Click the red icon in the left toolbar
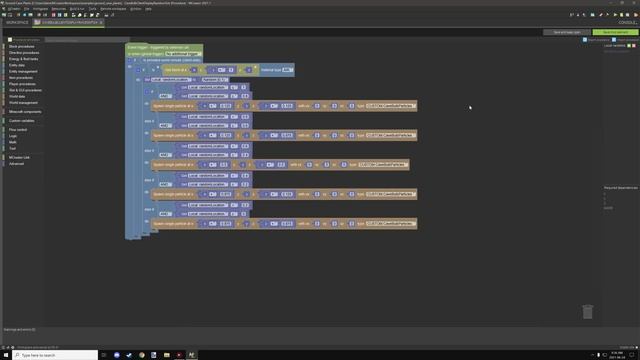This screenshot has width=640, height=360. tap(53, 15)
